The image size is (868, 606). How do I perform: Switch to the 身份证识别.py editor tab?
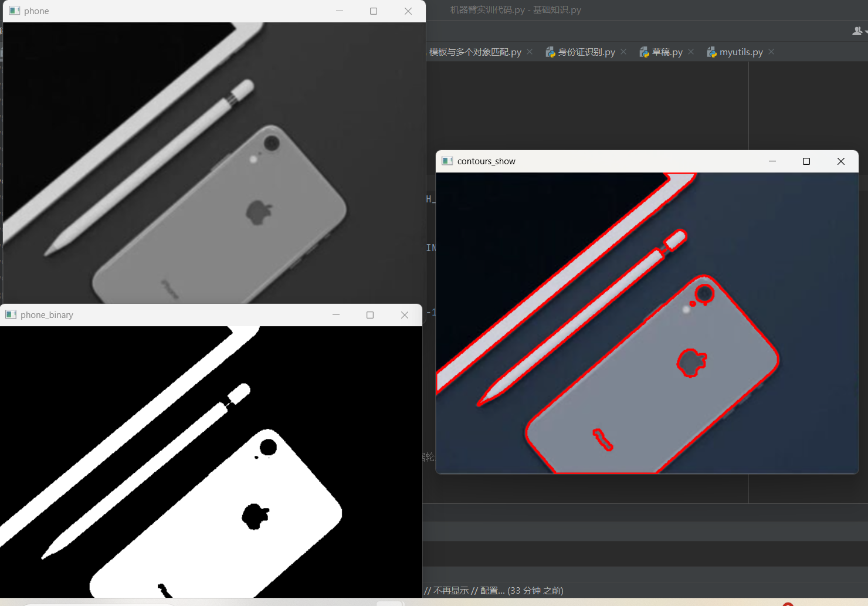pyautogui.click(x=586, y=52)
